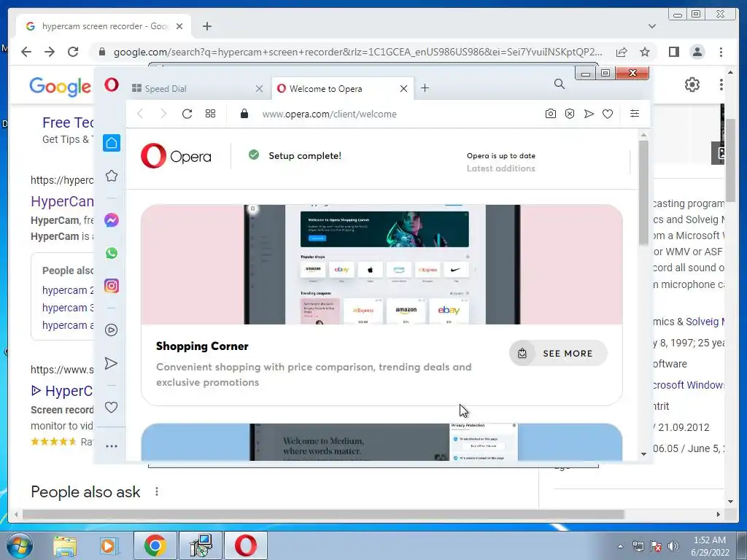This screenshot has height=560, width=747.
Task: Add page to bookmarks heart in Opera's address bar
Action: coord(608,114)
